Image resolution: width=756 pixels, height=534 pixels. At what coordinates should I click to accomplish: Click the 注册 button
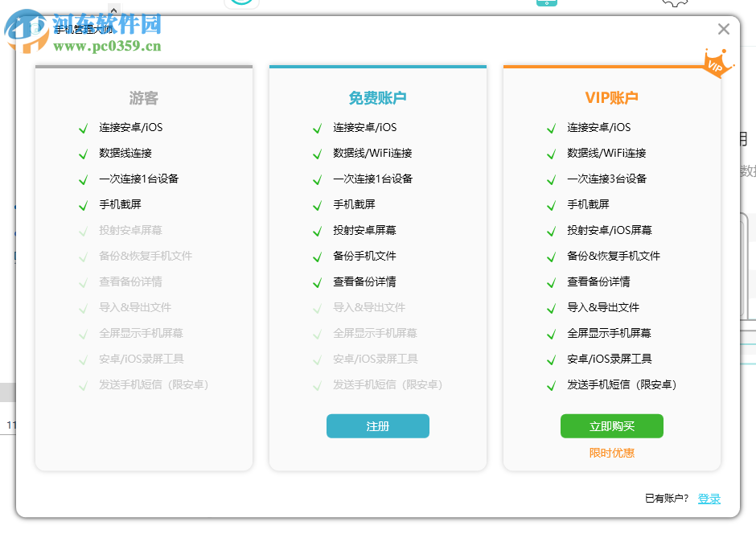click(x=377, y=425)
